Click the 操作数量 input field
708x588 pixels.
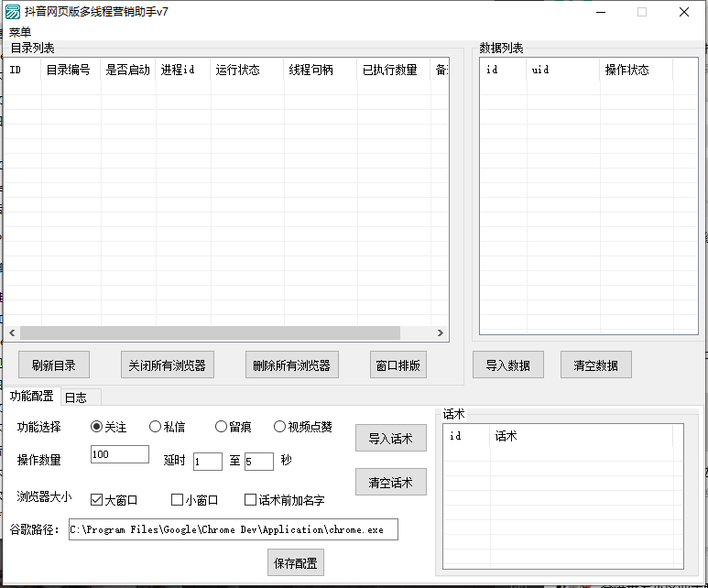(x=120, y=455)
